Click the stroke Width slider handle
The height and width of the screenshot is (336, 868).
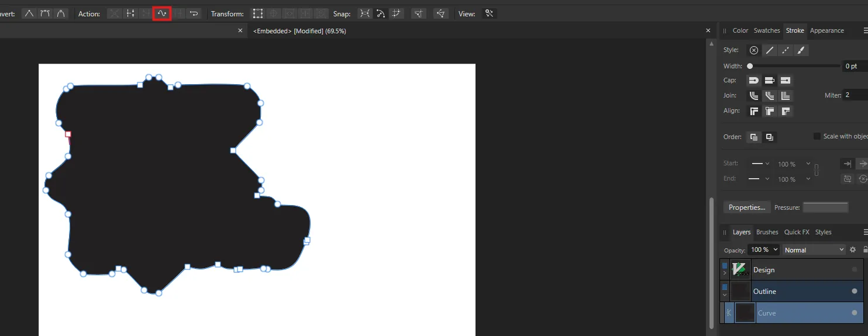pos(750,66)
